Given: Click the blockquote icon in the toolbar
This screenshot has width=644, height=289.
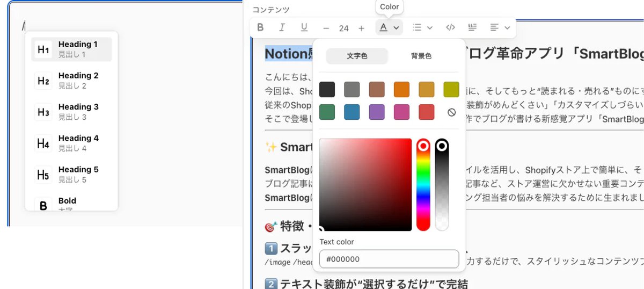Looking at the screenshot, I should pyautogui.click(x=472, y=27).
